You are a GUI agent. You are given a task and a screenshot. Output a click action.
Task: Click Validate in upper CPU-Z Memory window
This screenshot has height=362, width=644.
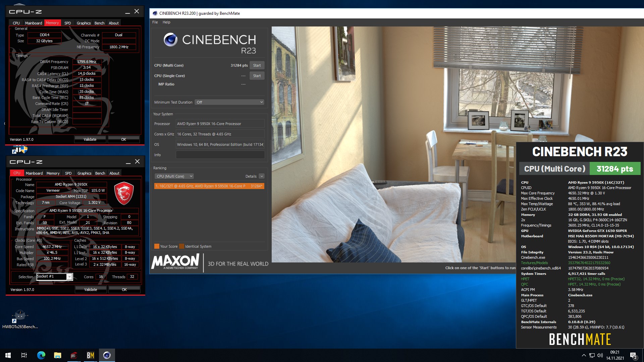pos(90,139)
